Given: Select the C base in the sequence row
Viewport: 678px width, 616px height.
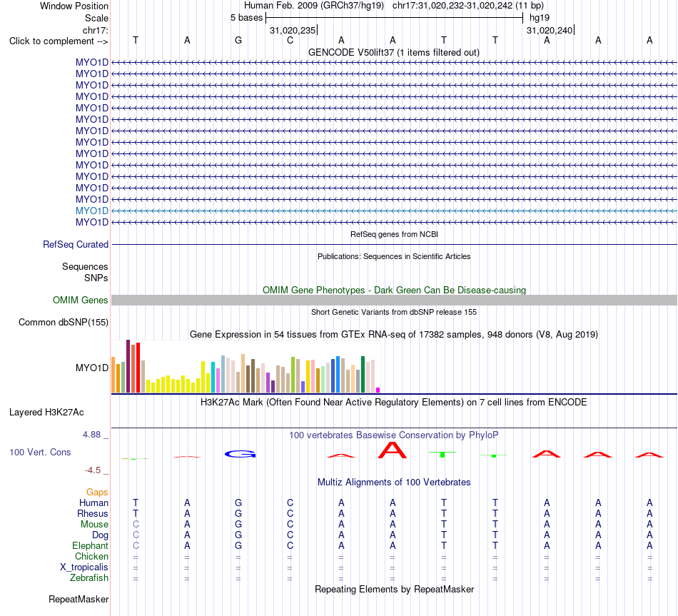Looking at the screenshot, I should coord(290,40).
